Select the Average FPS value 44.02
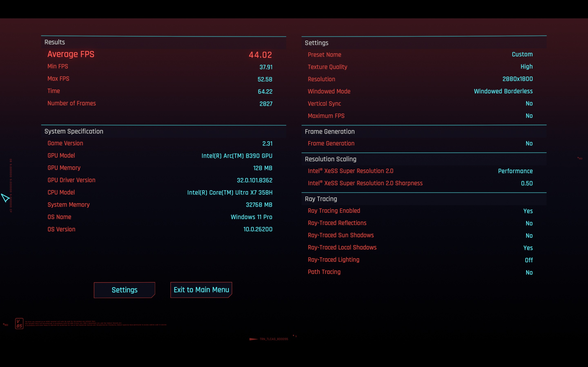The image size is (588, 367). coord(260,55)
